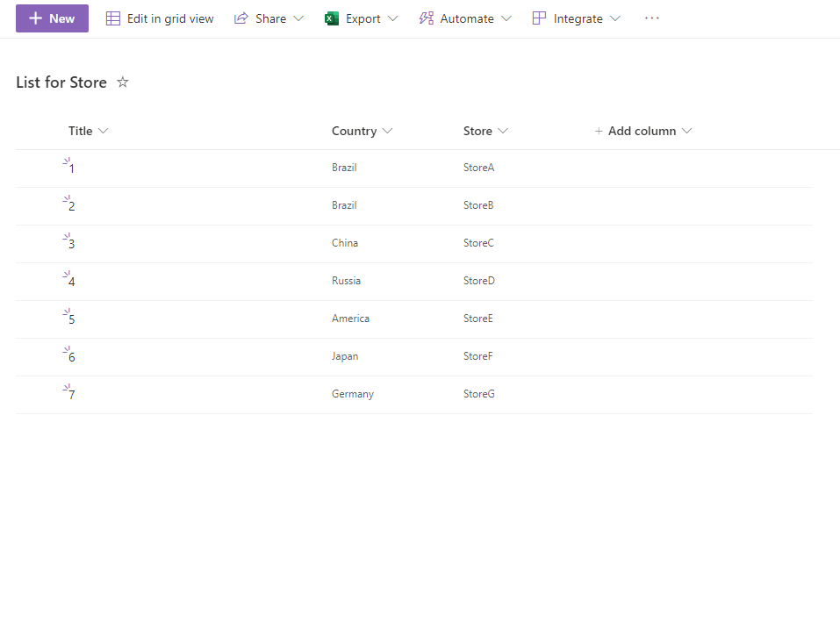Open list item titled 2
The width and height of the screenshot is (840, 623).
(x=72, y=206)
